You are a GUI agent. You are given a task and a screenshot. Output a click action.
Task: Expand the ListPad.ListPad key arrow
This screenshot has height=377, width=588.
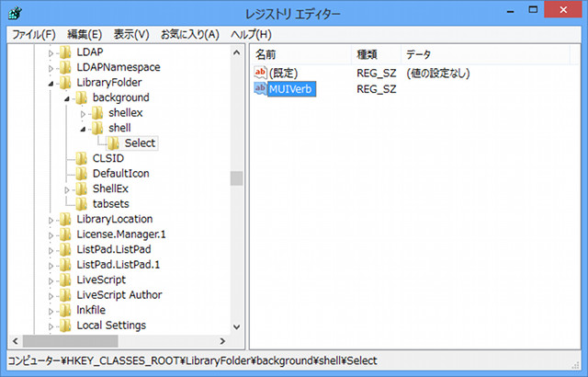51,251
